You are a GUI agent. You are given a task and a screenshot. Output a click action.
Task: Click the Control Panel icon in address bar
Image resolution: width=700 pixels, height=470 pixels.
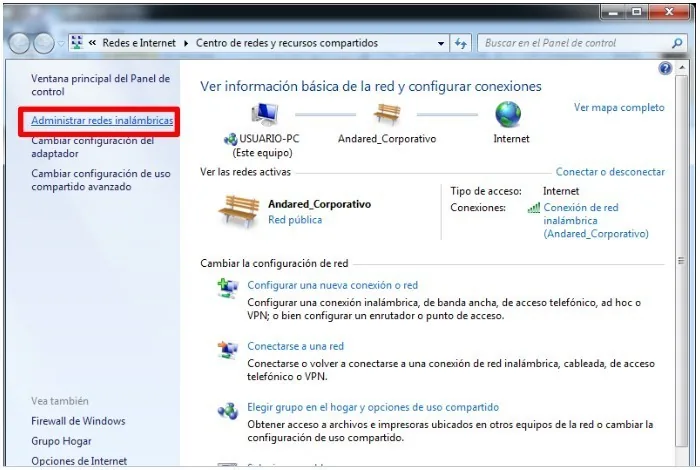coord(77,43)
